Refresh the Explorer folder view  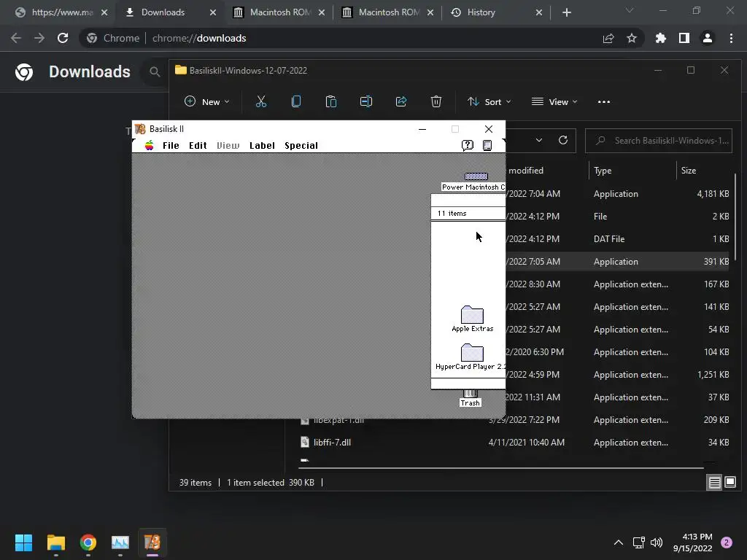tap(563, 140)
